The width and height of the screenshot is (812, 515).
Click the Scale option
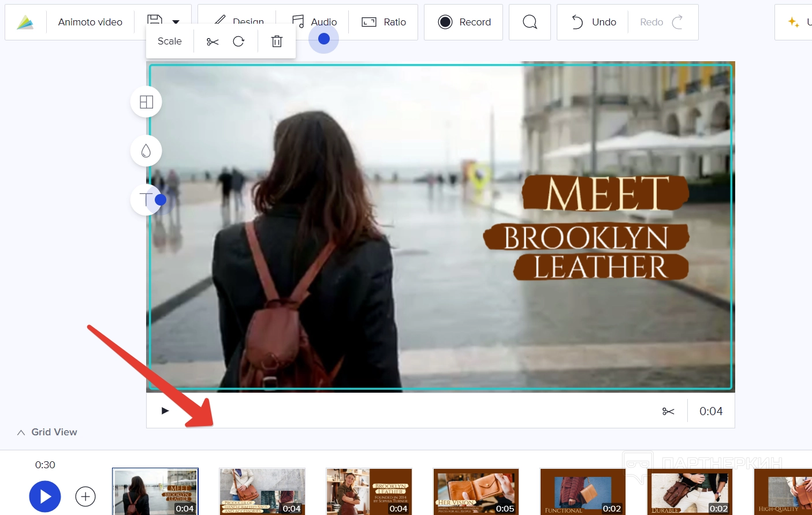[170, 42]
